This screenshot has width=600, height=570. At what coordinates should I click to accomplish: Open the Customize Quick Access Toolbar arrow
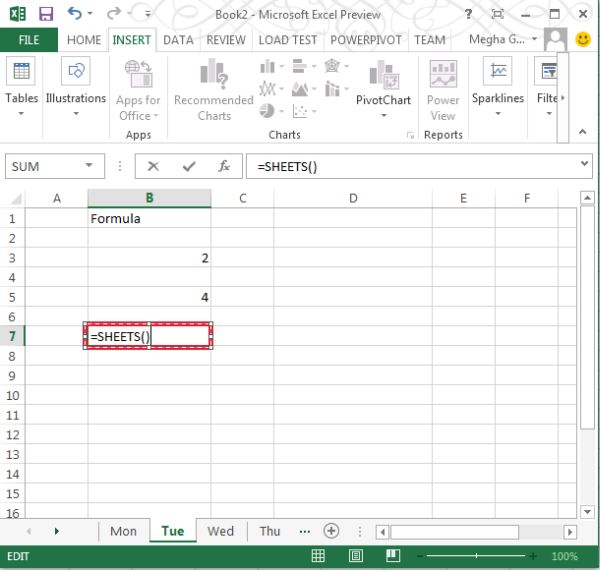tap(148, 14)
